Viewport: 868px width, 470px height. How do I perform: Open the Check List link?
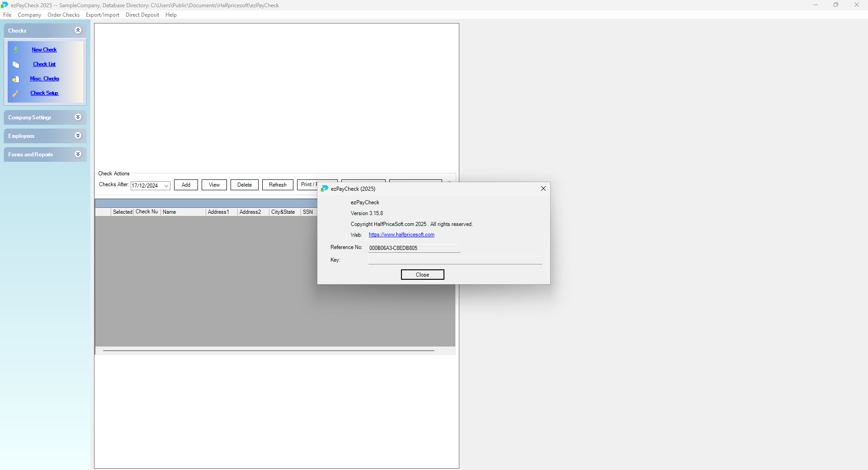tap(44, 64)
